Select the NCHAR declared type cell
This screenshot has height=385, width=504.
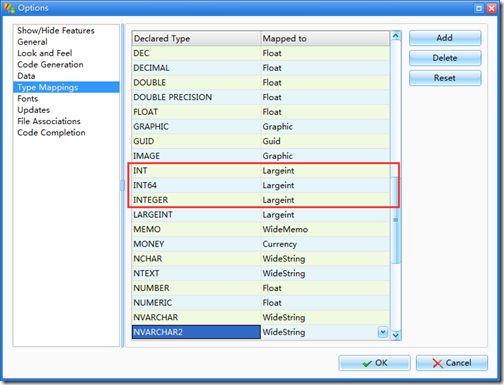(196, 259)
